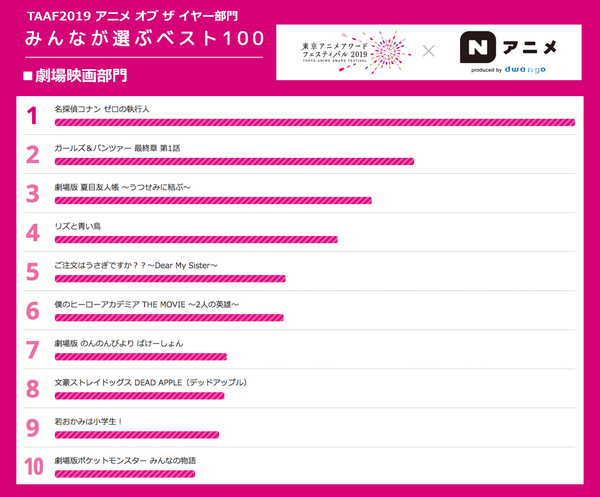Click the × symbol between the logos
Image resolution: width=600 pixels, height=497 pixels.
[x=428, y=50]
